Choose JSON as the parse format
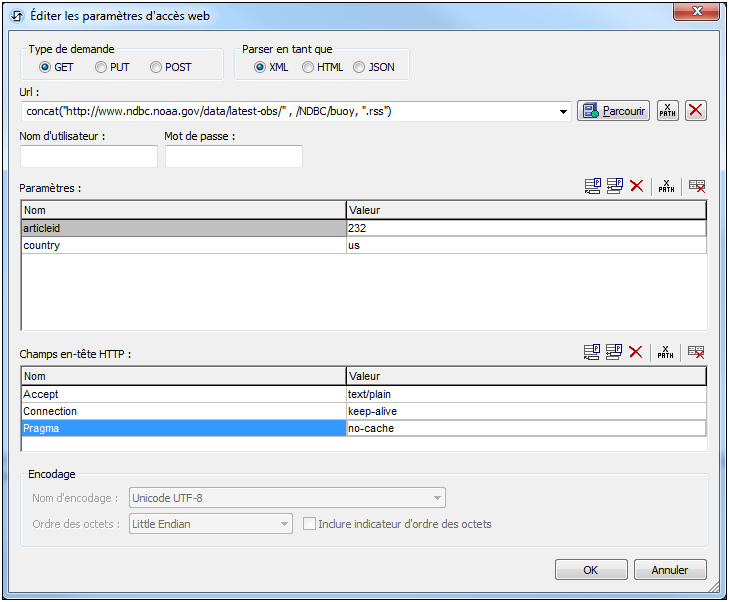 (x=359, y=68)
